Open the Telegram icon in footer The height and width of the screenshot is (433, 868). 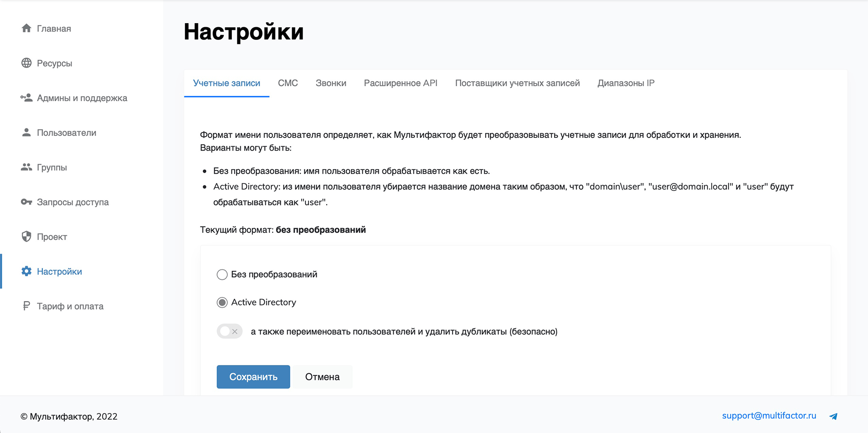pyautogui.click(x=833, y=416)
